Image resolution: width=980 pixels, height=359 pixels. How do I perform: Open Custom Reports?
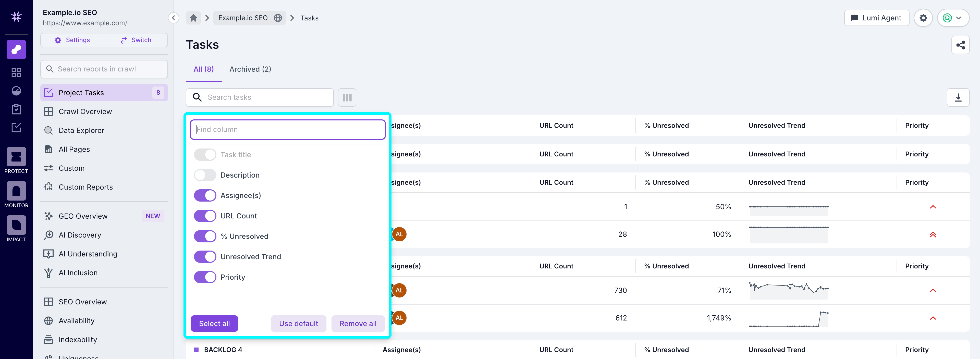tap(85, 187)
